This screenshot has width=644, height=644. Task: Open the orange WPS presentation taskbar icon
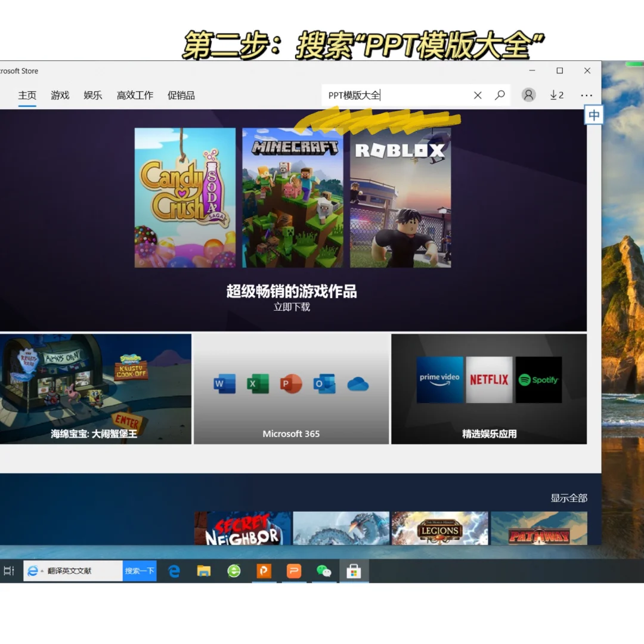click(293, 571)
